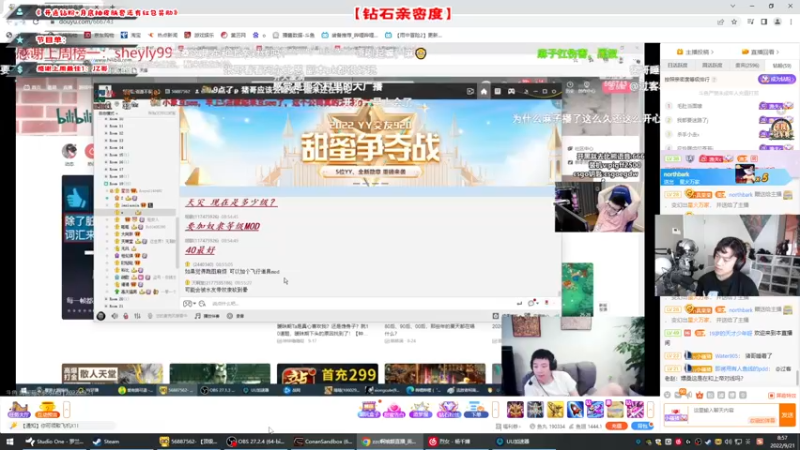Toggle the 屏蔽特效 option above chat input

point(781,395)
